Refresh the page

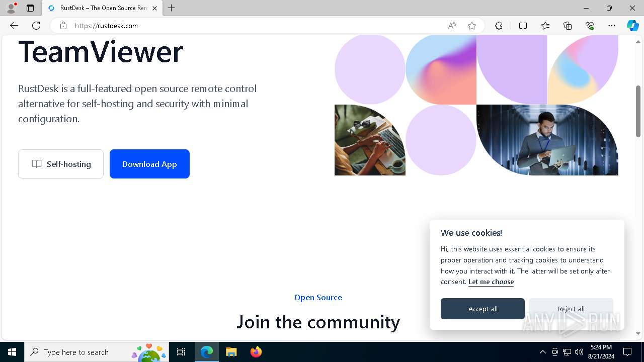pos(36,26)
